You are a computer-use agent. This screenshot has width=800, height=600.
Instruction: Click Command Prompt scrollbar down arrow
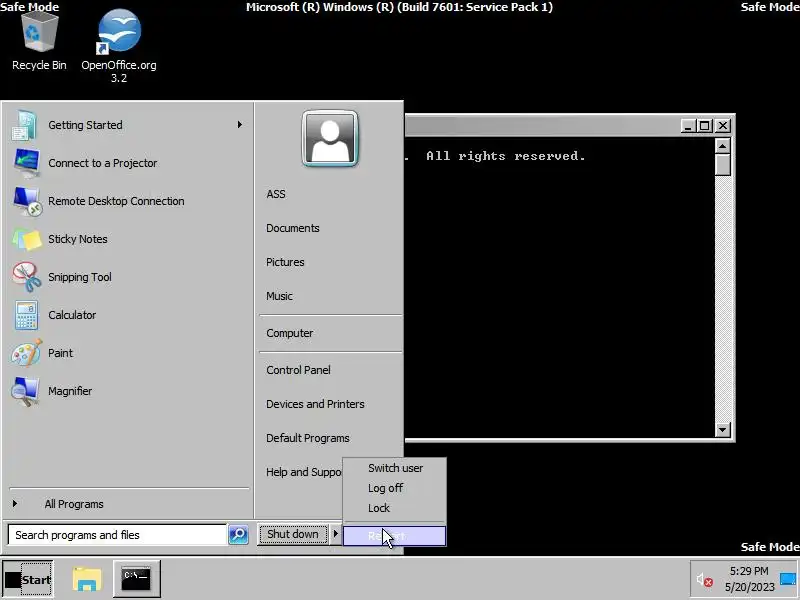click(x=722, y=430)
